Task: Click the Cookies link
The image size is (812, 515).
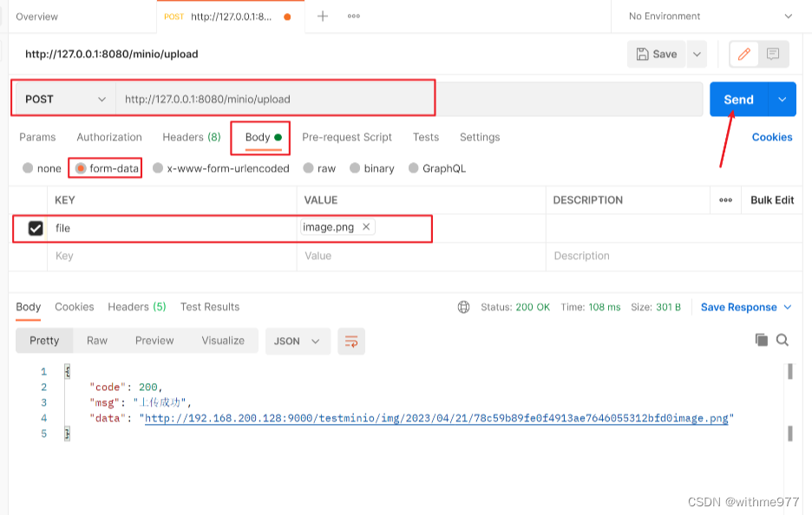Action: point(770,138)
